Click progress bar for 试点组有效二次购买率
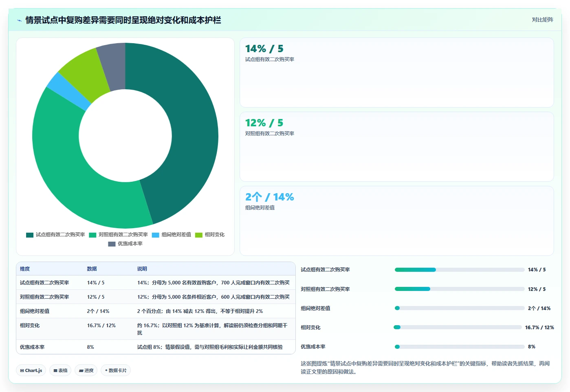Viewport: 570px width, 392px height. pos(460,270)
